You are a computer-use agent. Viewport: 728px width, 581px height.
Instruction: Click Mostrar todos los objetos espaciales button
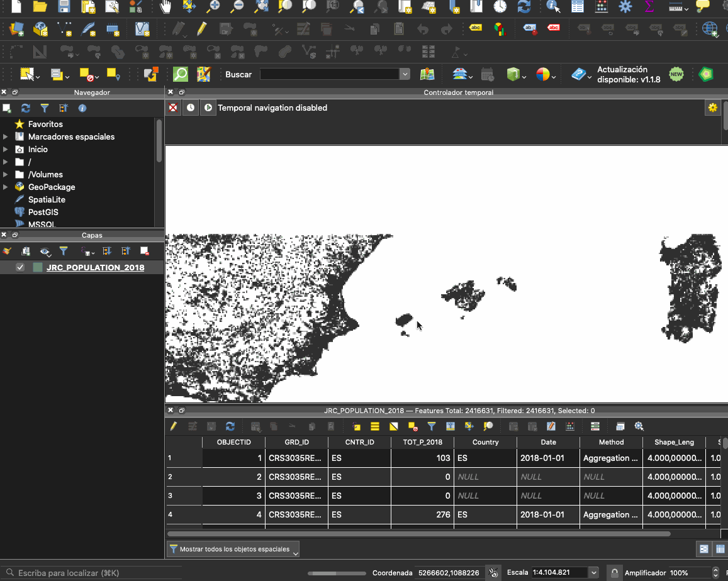tap(233, 549)
